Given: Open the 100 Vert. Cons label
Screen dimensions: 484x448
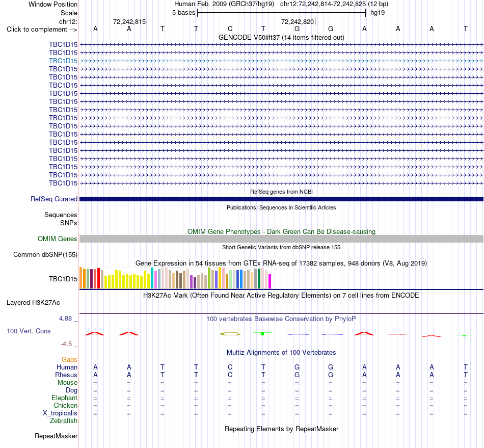Looking at the screenshot, I should pyautogui.click(x=29, y=331).
